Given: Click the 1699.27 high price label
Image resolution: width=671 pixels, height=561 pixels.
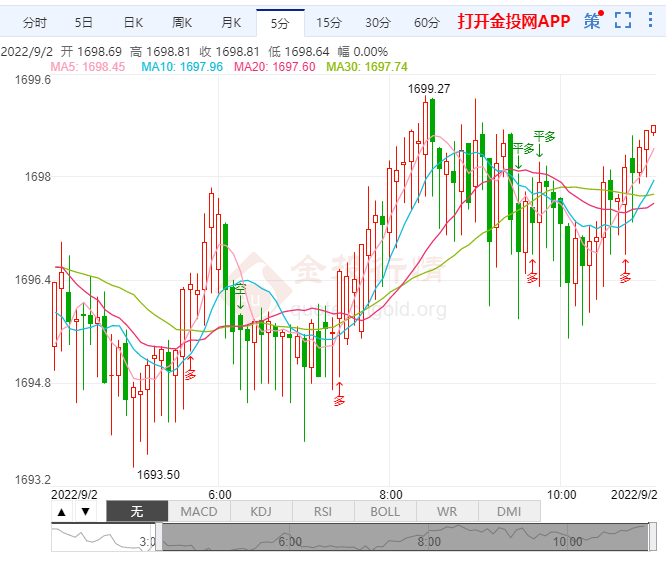Looking at the screenshot, I should pyautogui.click(x=429, y=89).
